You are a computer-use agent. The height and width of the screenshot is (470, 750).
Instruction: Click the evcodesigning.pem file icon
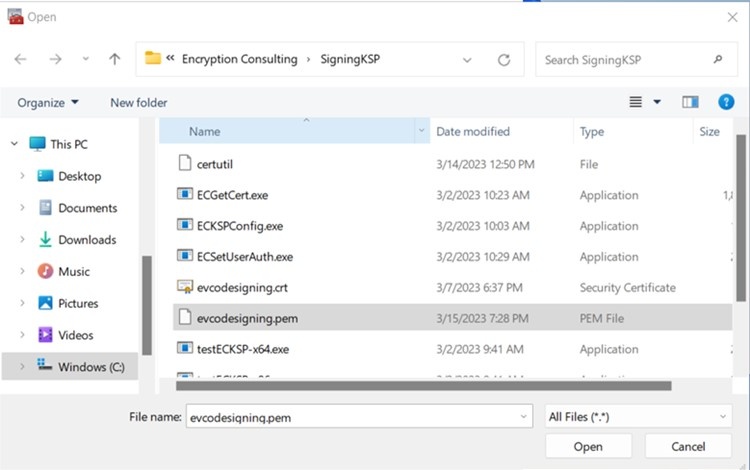pos(185,317)
